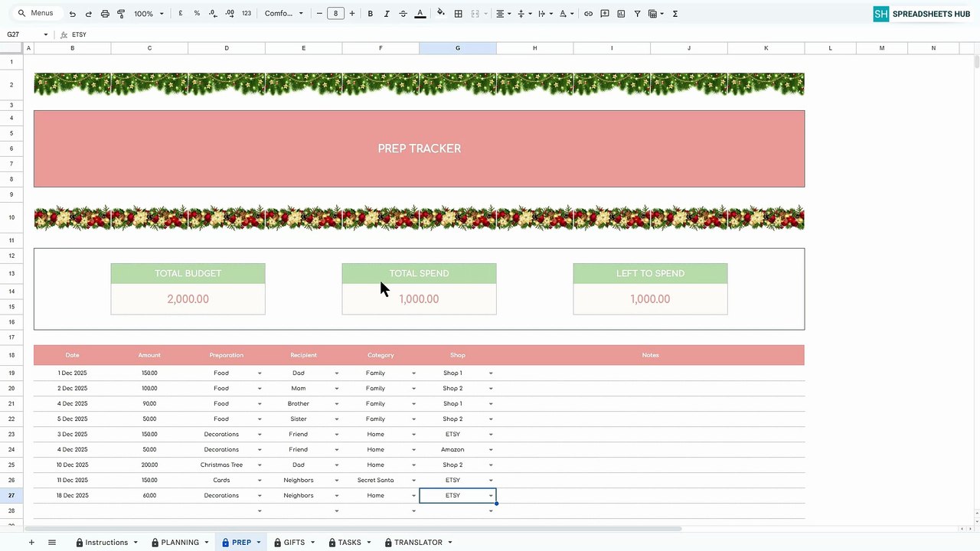The image size is (980, 551).
Task: Open the all sheets list icon
Action: point(52,543)
